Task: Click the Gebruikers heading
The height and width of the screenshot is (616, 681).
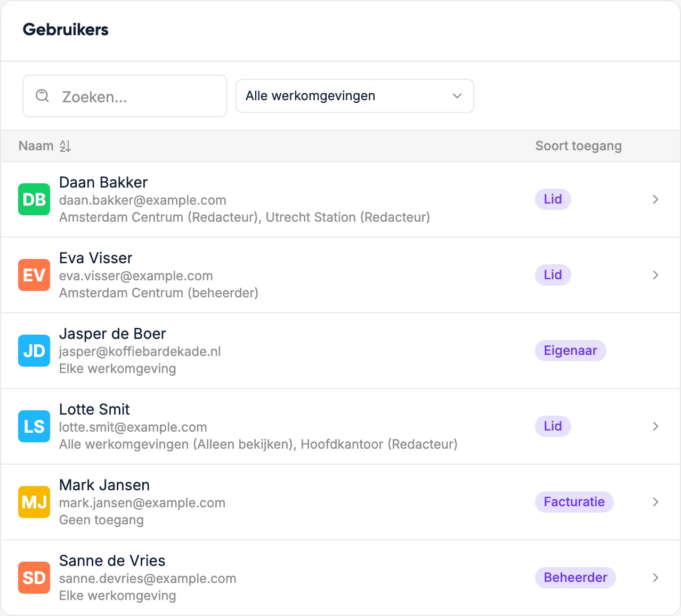Action: (x=66, y=29)
